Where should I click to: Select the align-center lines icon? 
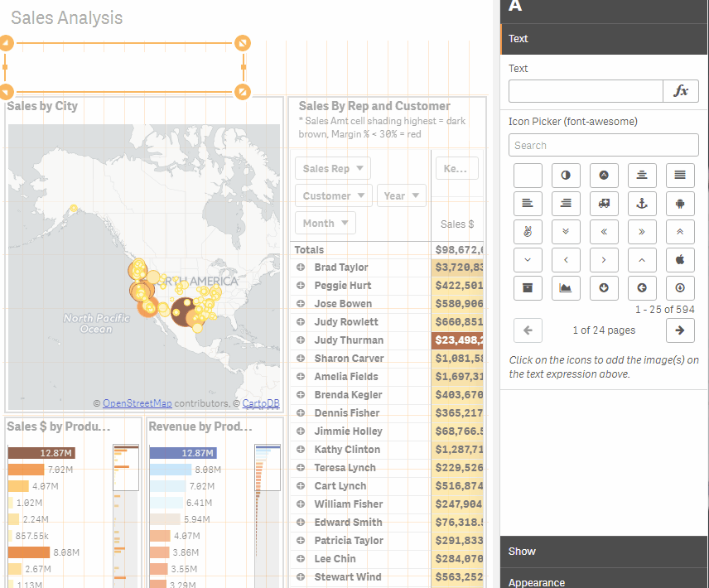[642, 175]
